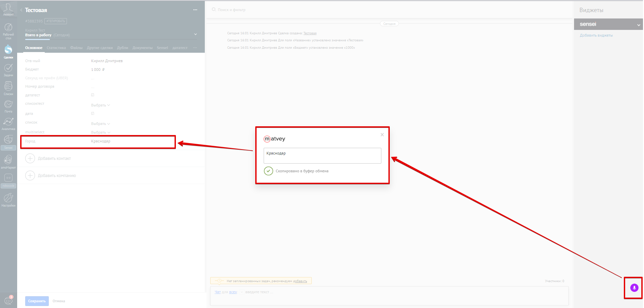Open the Списки section
Viewport: 644px width, 308px height.
tap(8, 88)
